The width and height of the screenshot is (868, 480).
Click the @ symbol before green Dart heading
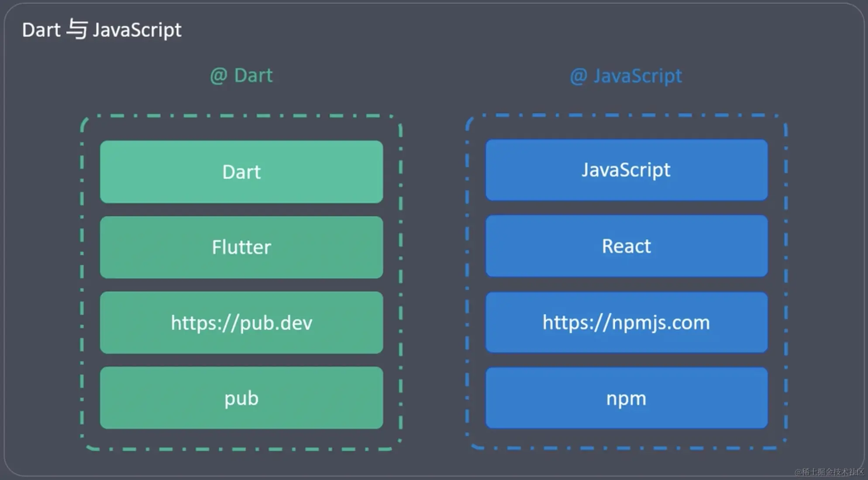click(218, 76)
